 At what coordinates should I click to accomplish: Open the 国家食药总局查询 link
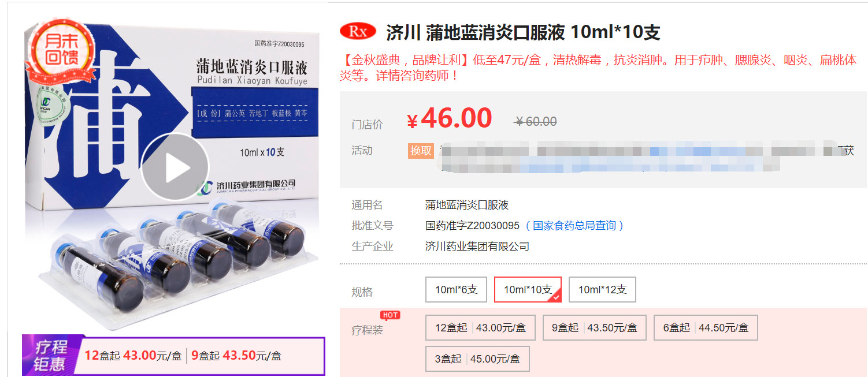point(574,226)
